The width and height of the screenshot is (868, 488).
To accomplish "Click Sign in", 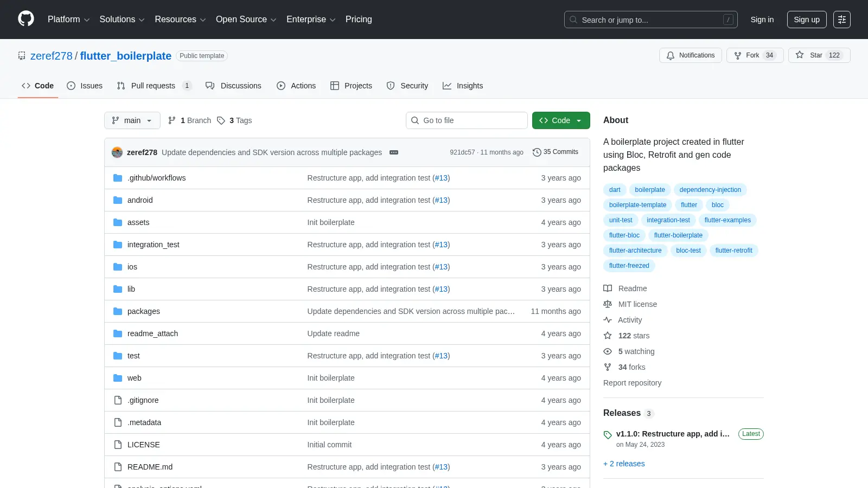I will tap(762, 20).
